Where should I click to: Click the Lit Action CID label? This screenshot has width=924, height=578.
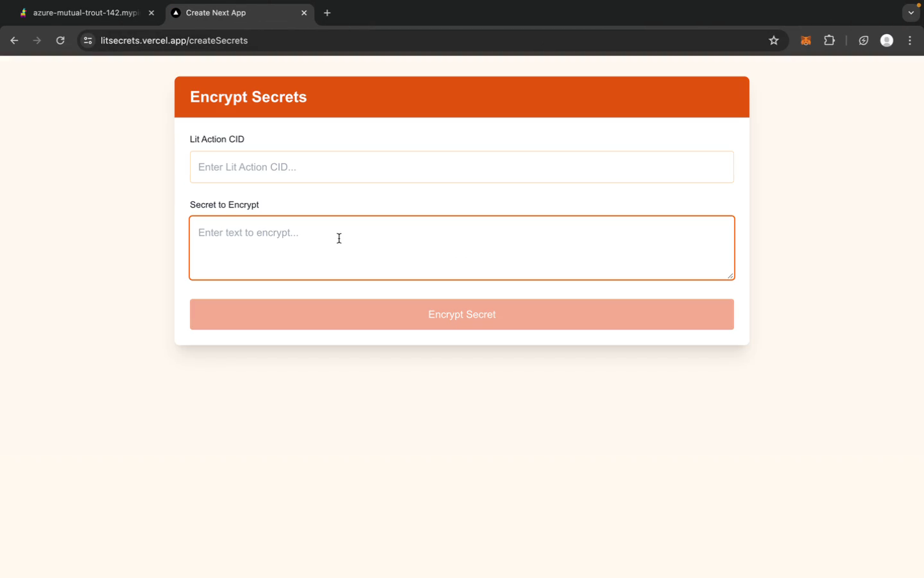[217, 139]
